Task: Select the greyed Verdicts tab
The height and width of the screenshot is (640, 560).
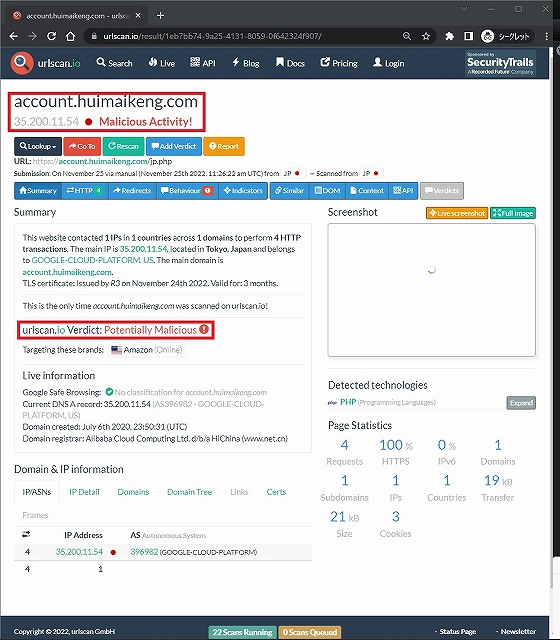Action: coord(442,191)
